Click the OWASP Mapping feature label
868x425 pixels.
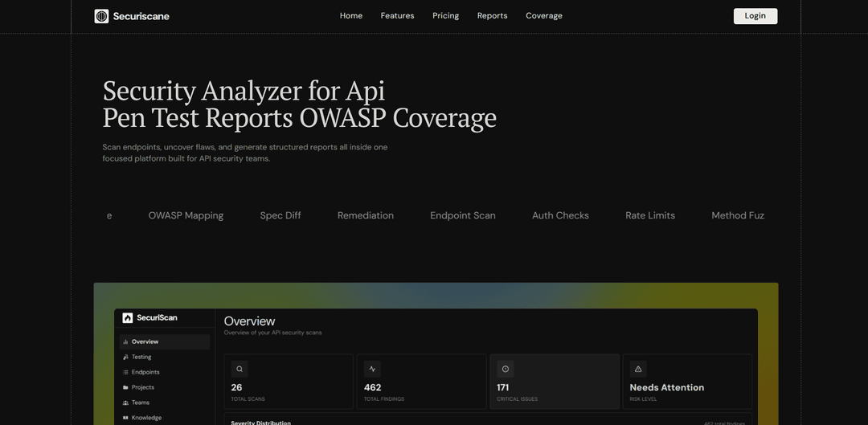[186, 215]
